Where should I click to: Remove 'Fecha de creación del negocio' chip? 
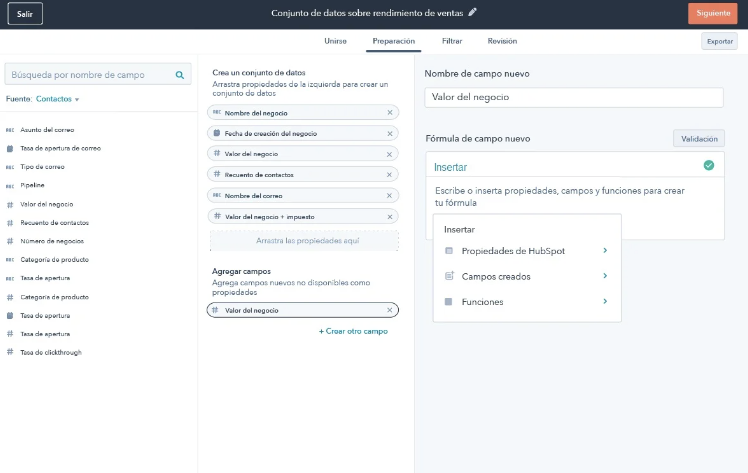pyautogui.click(x=390, y=133)
